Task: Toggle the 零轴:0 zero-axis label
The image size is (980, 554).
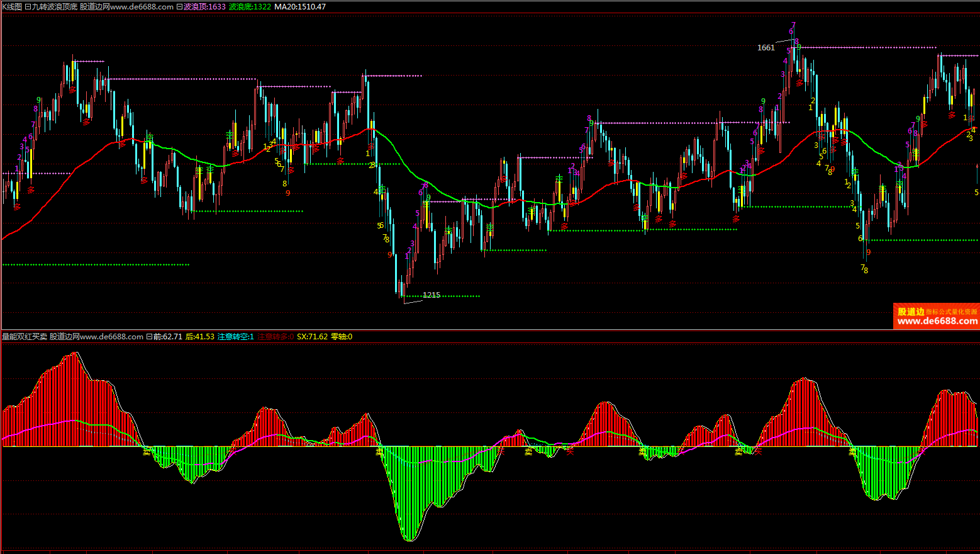Action: click(342, 337)
